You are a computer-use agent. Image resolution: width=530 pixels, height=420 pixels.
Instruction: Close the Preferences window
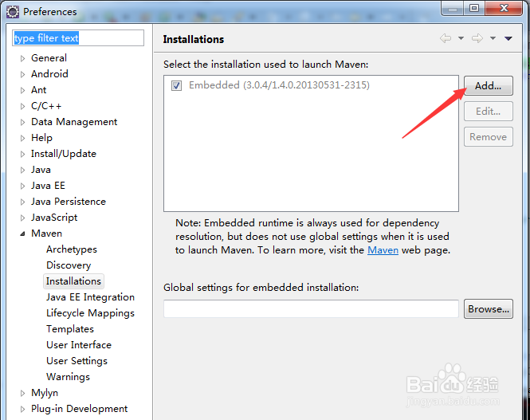tap(504, 8)
